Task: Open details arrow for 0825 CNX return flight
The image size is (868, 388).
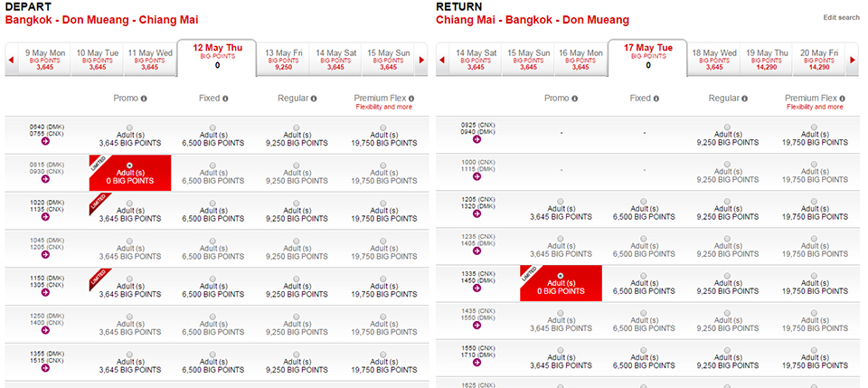Action: point(476,139)
